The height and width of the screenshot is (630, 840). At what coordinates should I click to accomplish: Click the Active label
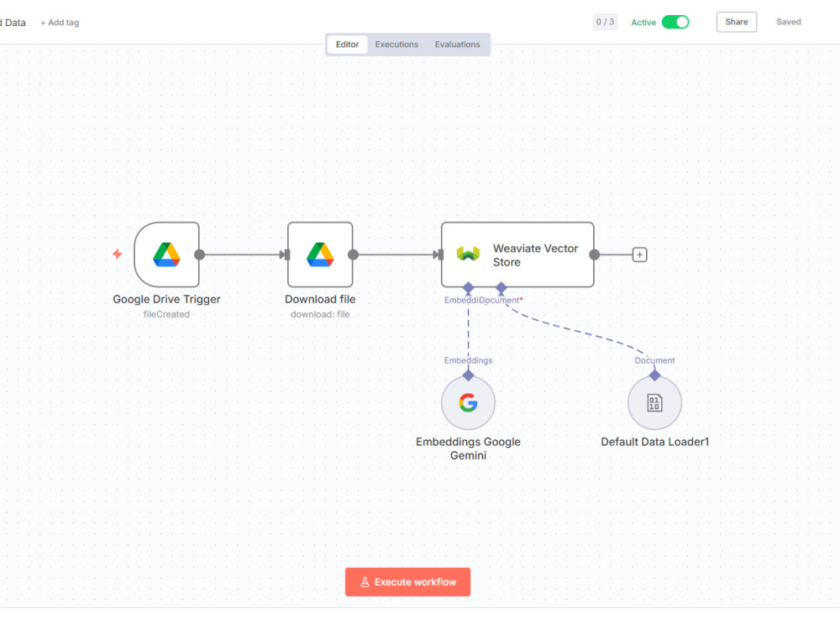click(643, 23)
